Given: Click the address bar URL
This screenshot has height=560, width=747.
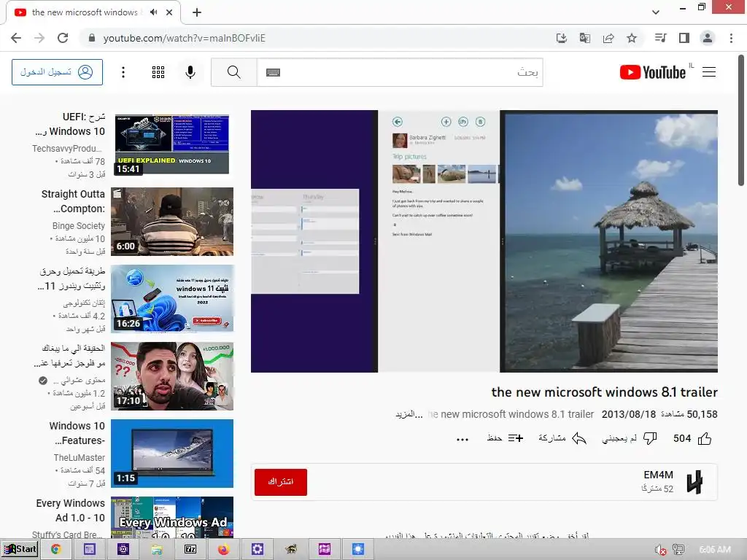Looking at the screenshot, I should coord(184,38).
